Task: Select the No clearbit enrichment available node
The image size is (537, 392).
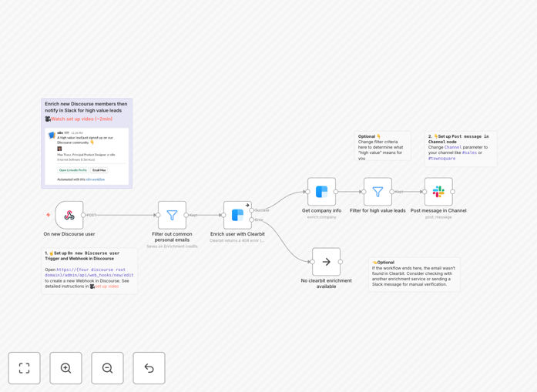Action: (327, 262)
